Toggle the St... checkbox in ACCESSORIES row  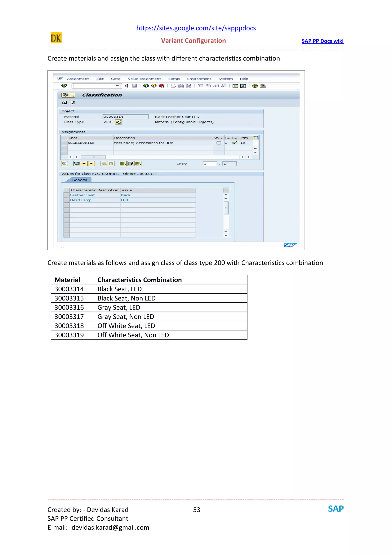219,143
